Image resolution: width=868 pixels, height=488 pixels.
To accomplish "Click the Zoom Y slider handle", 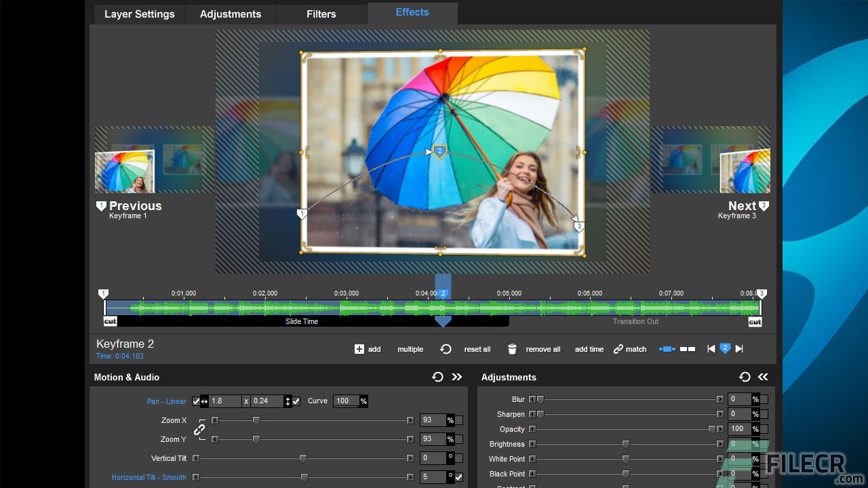I will pos(256,439).
